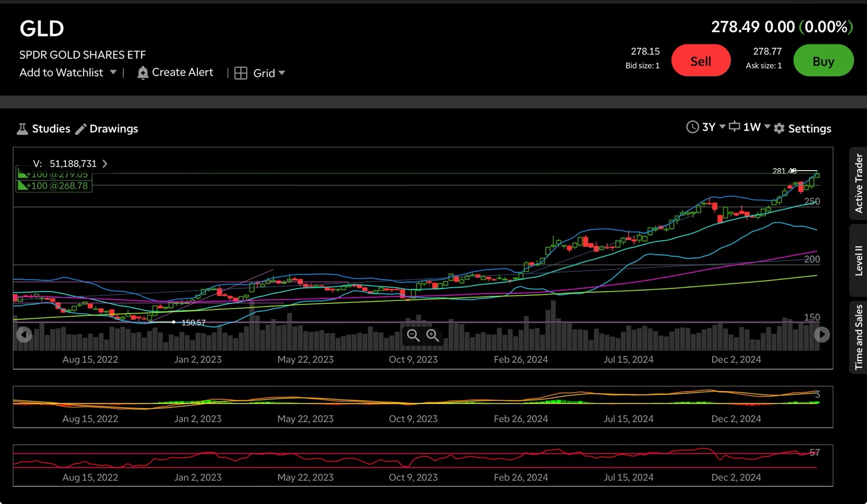The height and width of the screenshot is (504, 867).
Task: Open Drawings pencil tool
Action: point(81,129)
